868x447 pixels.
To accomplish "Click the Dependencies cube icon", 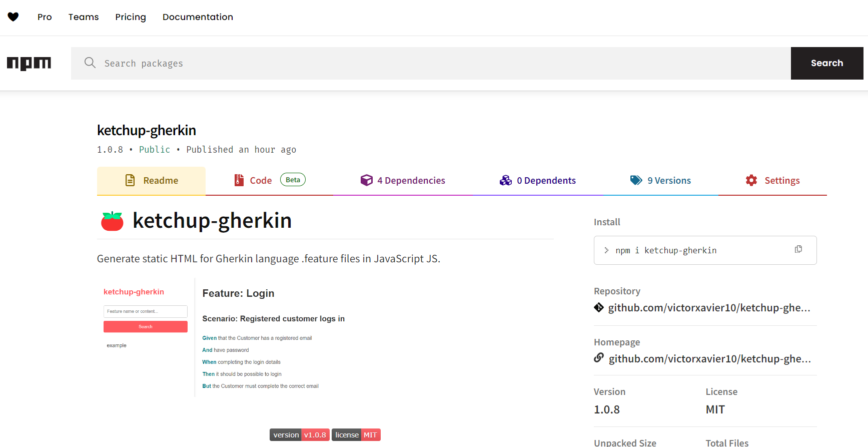I will [x=367, y=180].
